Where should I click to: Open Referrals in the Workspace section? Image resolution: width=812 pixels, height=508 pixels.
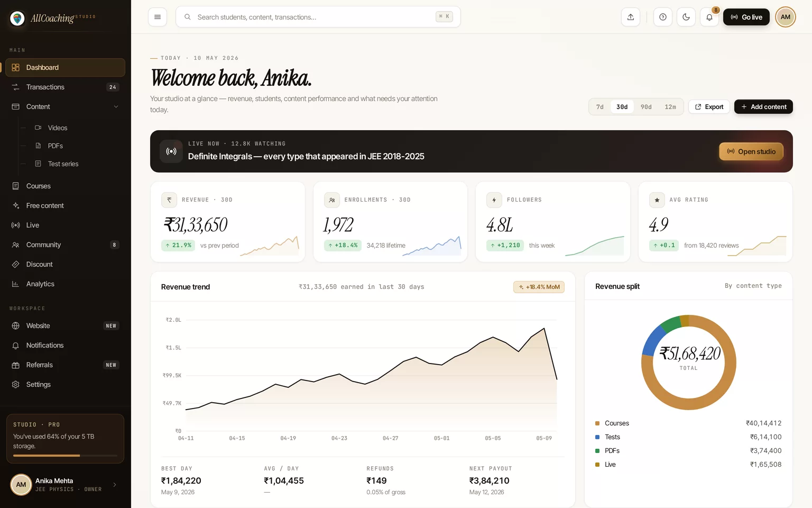pyautogui.click(x=66, y=365)
